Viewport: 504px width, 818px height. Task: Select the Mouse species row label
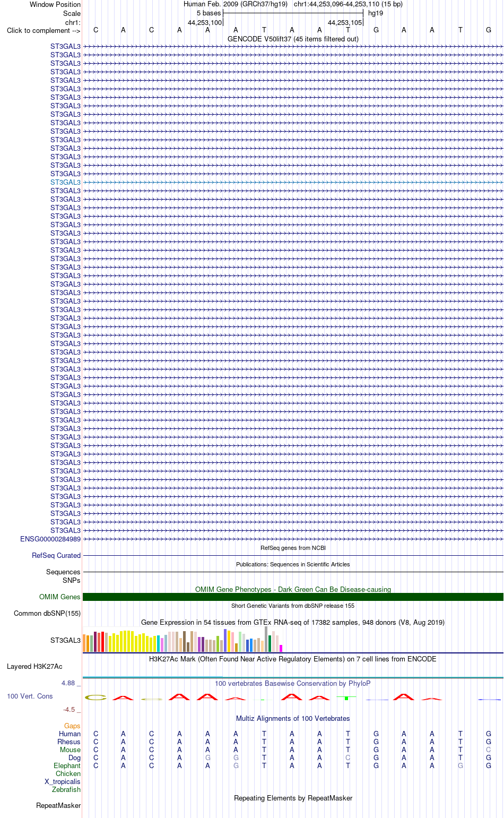click(x=70, y=750)
